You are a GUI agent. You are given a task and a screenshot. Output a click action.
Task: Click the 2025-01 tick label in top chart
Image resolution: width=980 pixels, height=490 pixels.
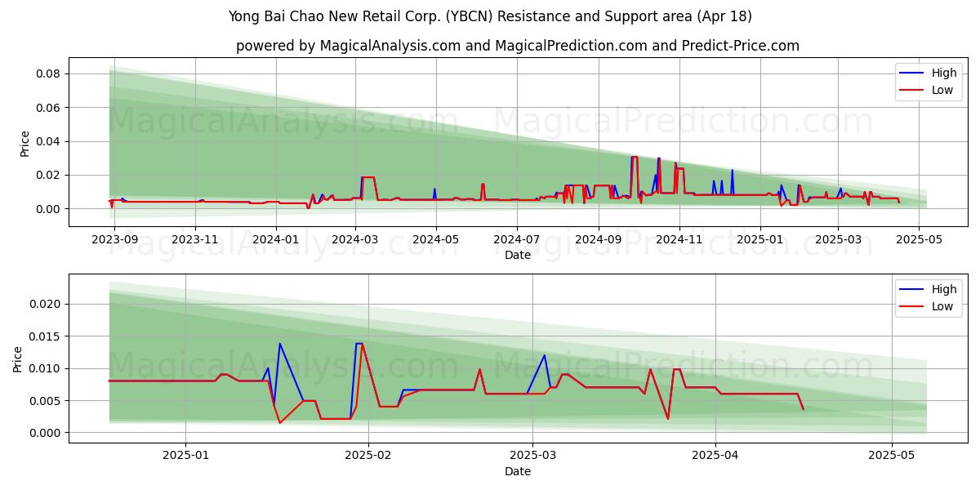[760, 239]
